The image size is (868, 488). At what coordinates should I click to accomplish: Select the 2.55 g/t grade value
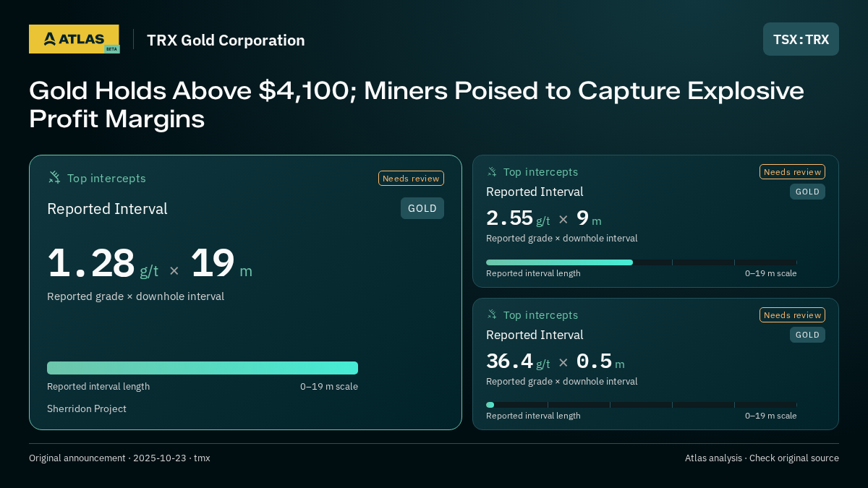(518, 218)
